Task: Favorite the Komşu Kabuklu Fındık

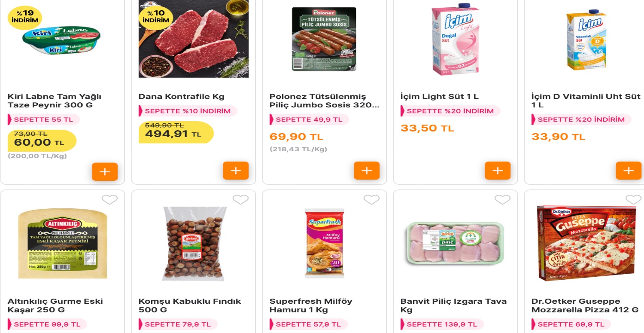Action: coord(240,200)
